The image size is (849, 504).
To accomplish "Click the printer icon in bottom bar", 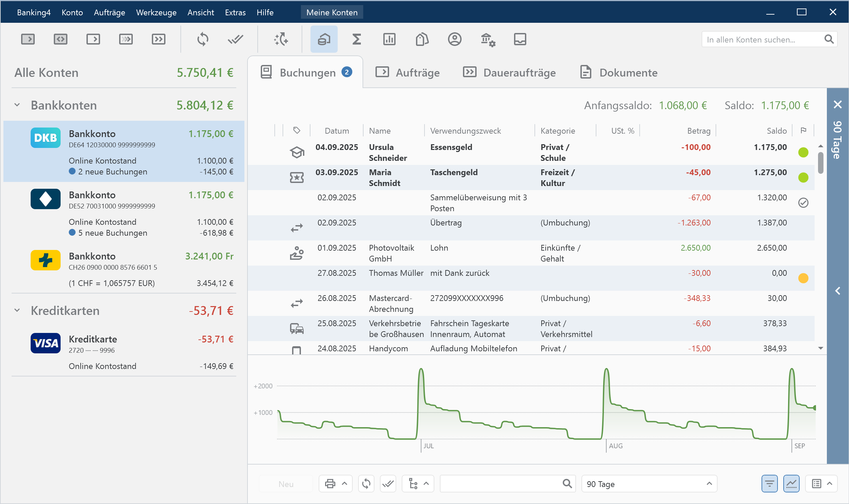I will point(330,484).
